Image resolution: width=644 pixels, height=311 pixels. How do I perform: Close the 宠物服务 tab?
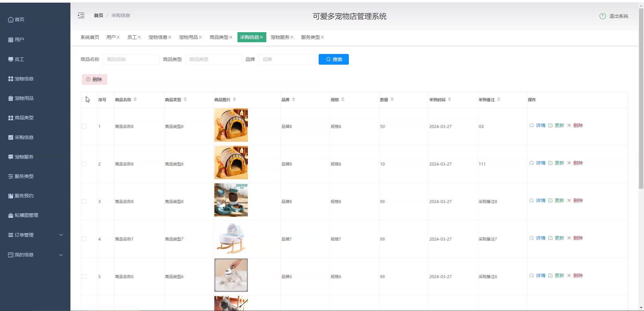[x=292, y=37]
